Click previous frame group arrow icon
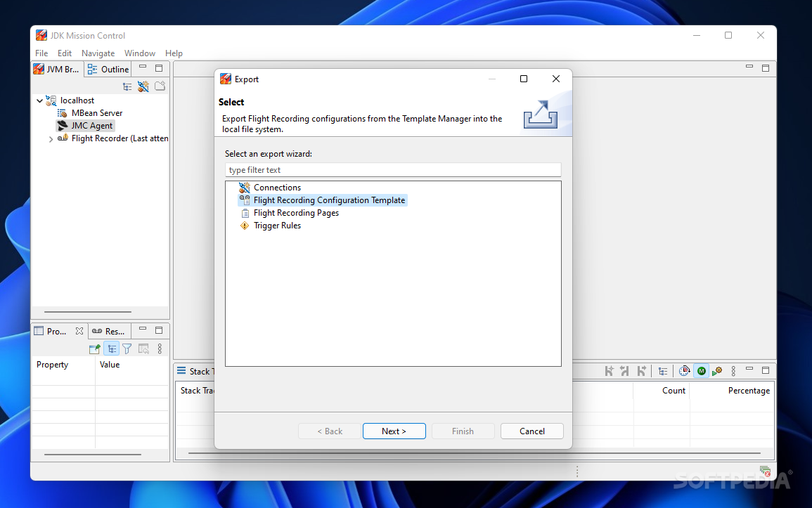This screenshot has width=812, height=508. pyautogui.click(x=625, y=371)
